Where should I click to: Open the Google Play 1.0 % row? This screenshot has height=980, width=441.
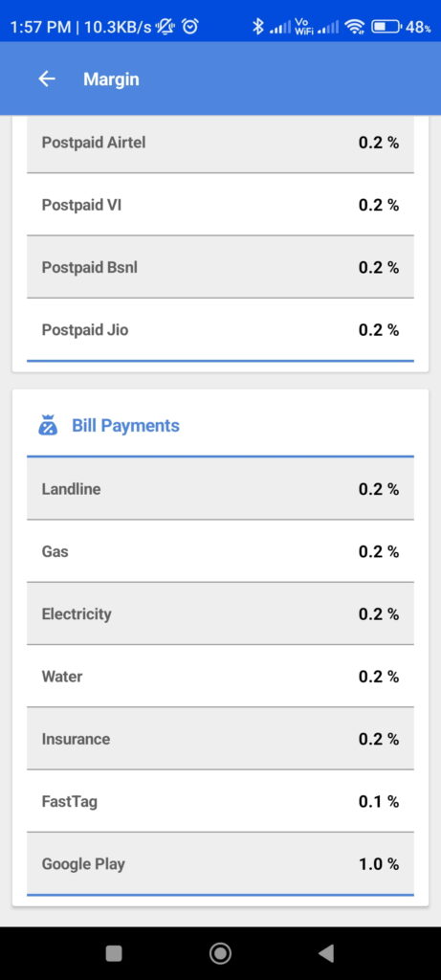(x=220, y=864)
